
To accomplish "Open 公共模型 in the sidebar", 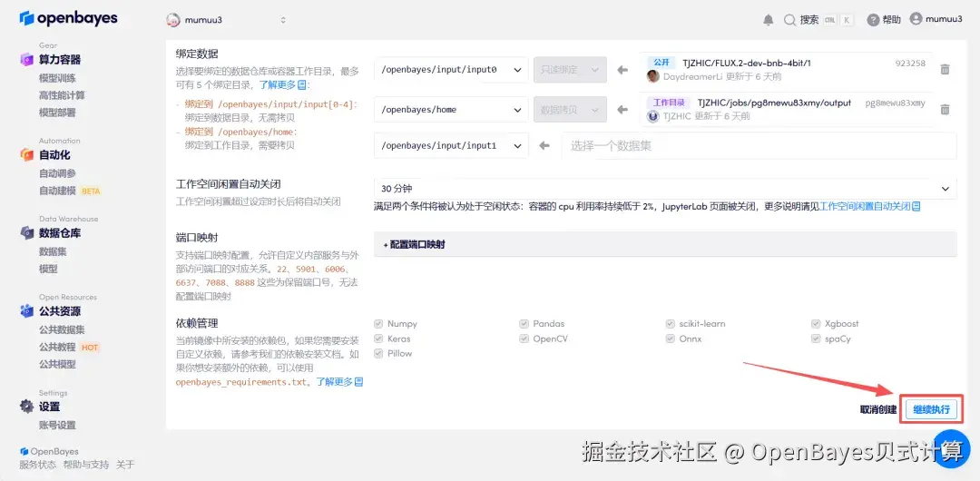I will (x=57, y=364).
